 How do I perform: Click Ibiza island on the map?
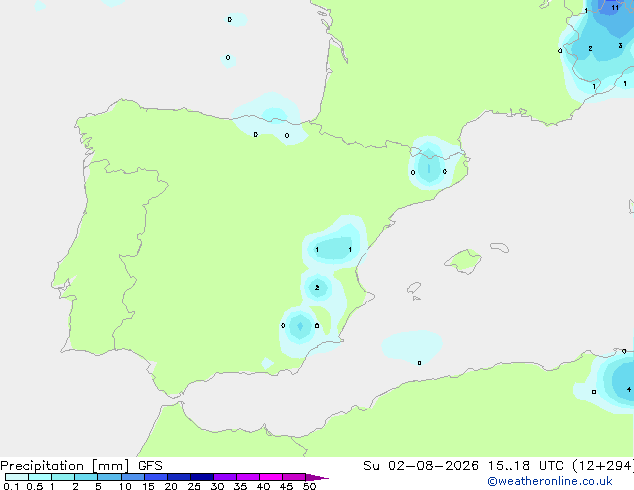[414, 288]
